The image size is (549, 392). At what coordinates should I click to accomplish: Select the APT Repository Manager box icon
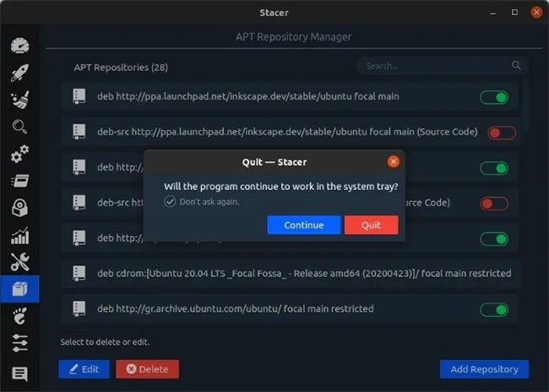pos(20,289)
